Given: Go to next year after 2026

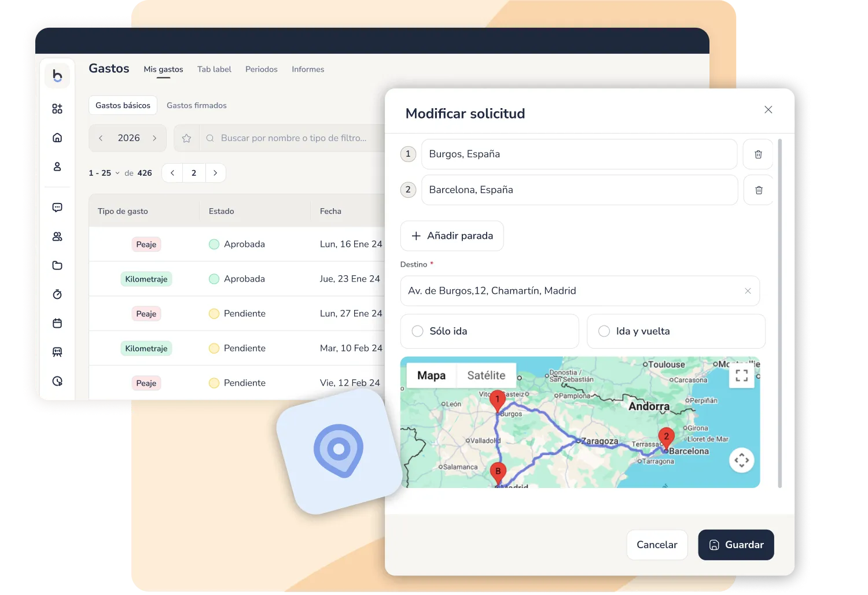Looking at the screenshot, I should pyautogui.click(x=155, y=138).
